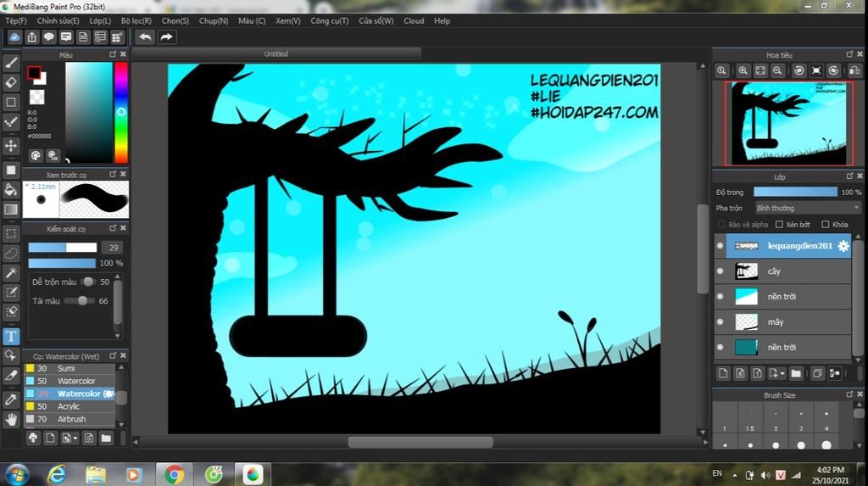The height and width of the screenshot is (486, 868).
Task: Select the Magic Wand tool
Action: (x=11, y=272)
